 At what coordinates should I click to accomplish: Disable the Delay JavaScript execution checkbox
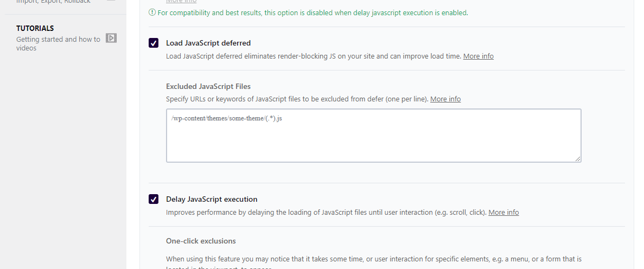pos(154,200)
